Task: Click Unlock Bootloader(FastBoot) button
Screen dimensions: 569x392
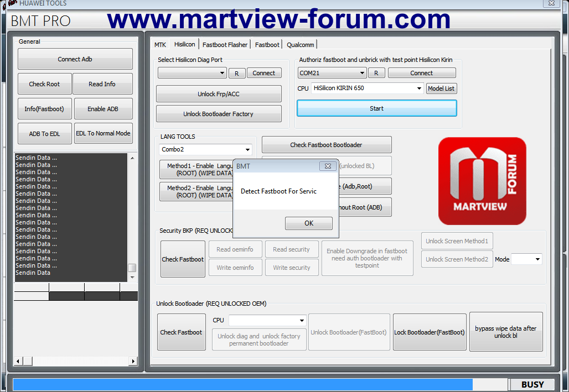Action: click(349, 332)
